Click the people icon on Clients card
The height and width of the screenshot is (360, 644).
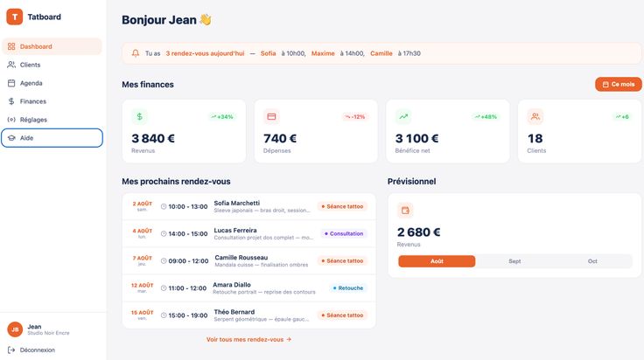[535, 117]
